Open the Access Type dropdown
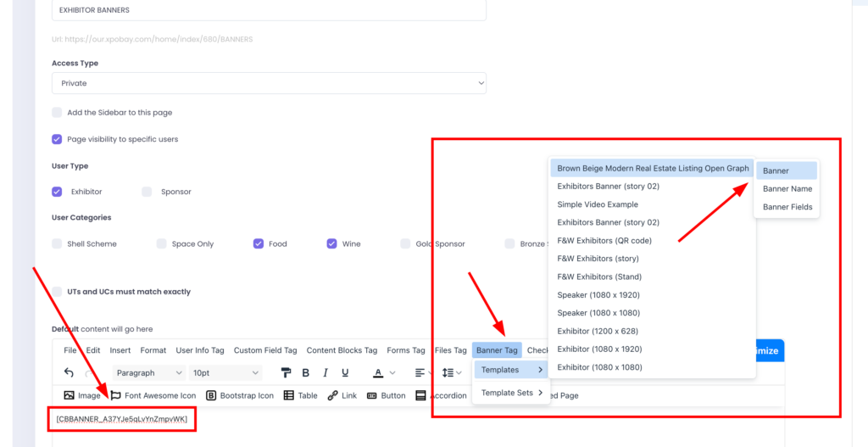 pos(269,83)
